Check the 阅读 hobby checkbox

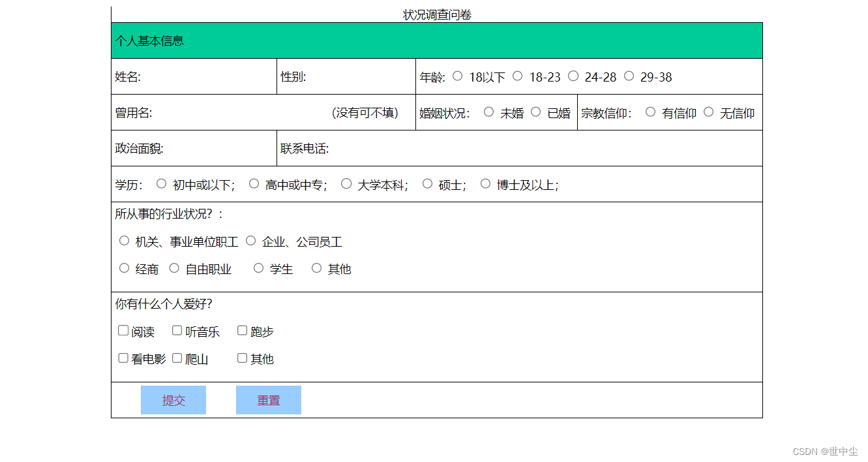(123, 330)
